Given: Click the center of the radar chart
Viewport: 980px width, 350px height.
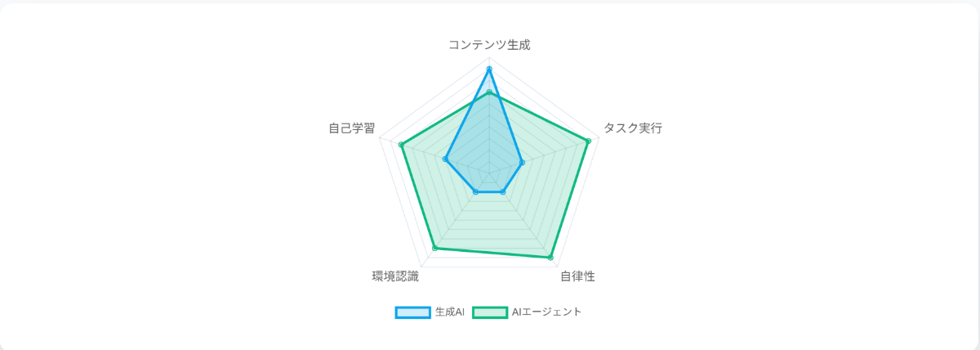Looking at the screenshot, I should [x=489, y=173].
